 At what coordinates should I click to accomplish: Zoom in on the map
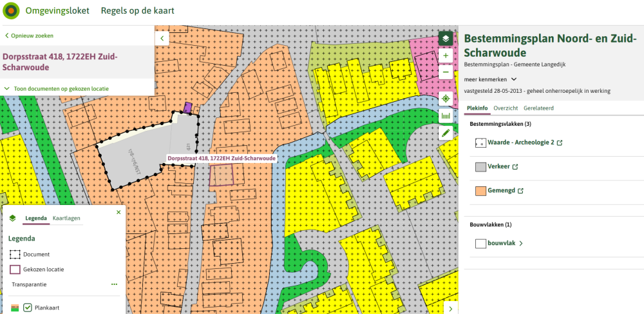445,56
